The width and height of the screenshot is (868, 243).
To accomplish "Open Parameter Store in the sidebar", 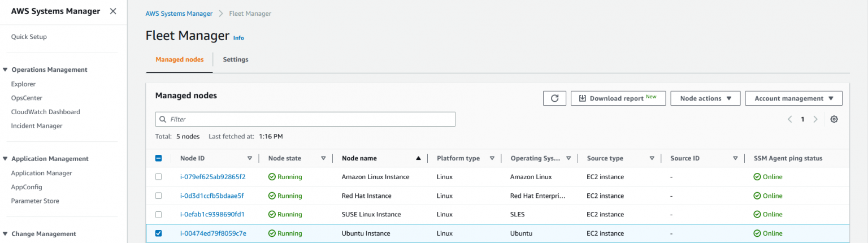I will coord(35,201).
